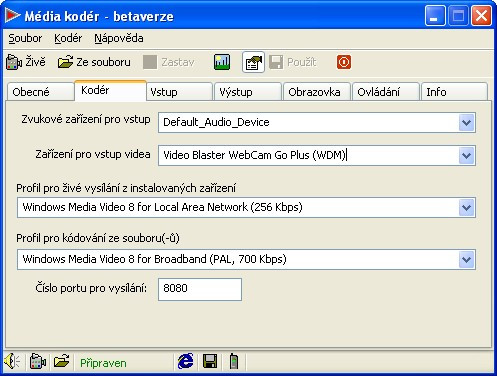The height and width of the screenshot is (376, 497).
Task: Start live encoding with the Živě button
Action: click(x=26, y=62)
